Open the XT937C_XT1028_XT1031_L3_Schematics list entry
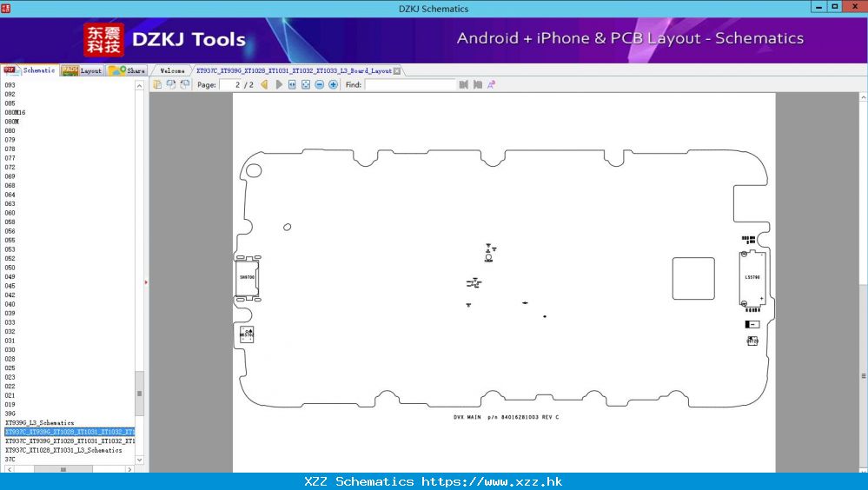The height and width of the screenshot is (490, 868). [x=63, y=451]
